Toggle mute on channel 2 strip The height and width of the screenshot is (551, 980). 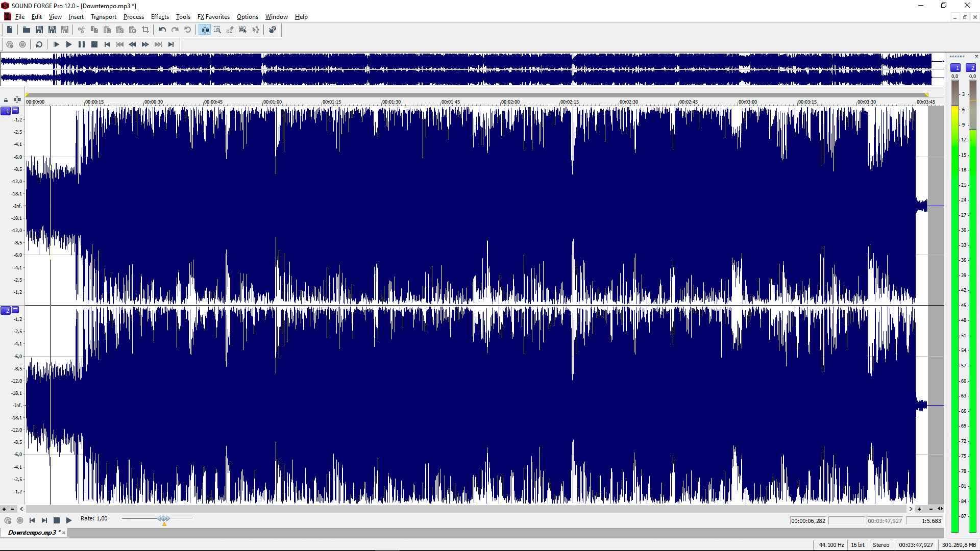[x=15, y=310]
